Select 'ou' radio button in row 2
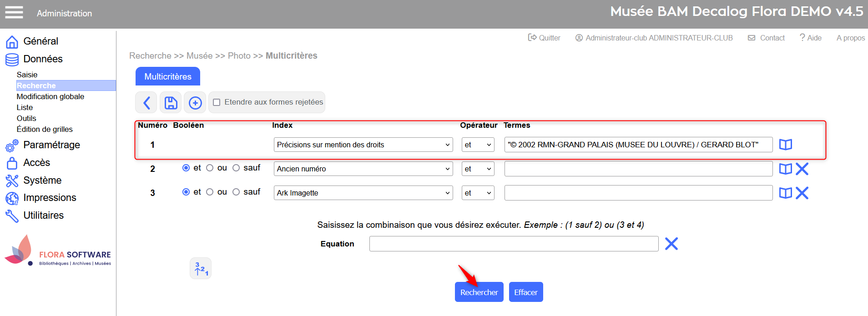This screenshot has height=316, width=868. click(x=210, y=168)
